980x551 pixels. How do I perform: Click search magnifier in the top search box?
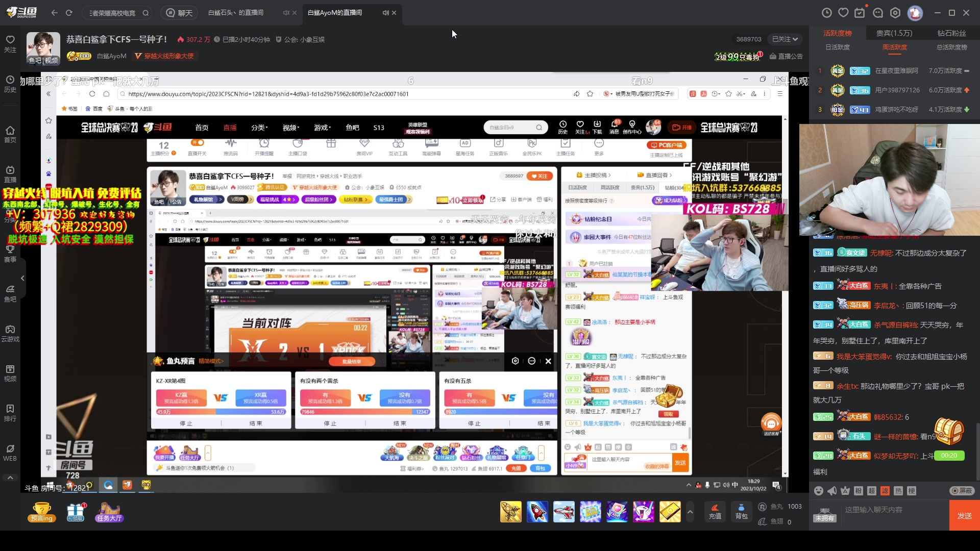click(x=145, y=13)
